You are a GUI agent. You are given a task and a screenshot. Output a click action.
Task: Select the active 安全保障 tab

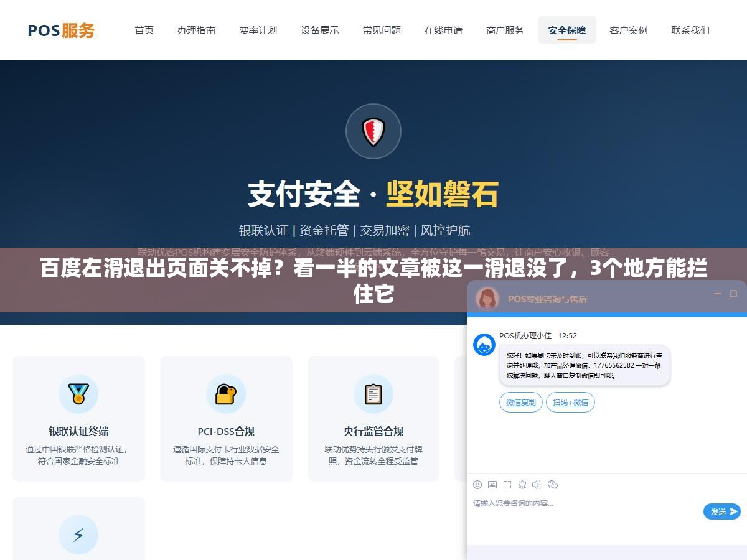tap(566, 30)
